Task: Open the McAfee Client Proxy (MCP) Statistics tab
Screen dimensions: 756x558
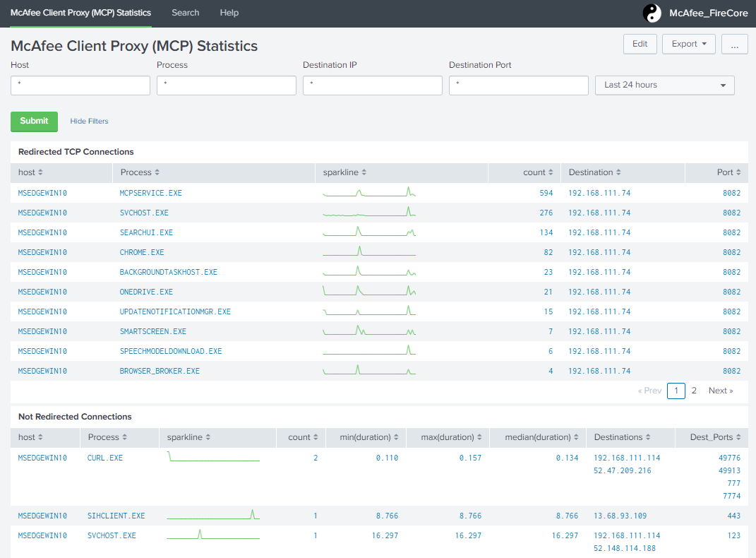Action: coord(80,13)
